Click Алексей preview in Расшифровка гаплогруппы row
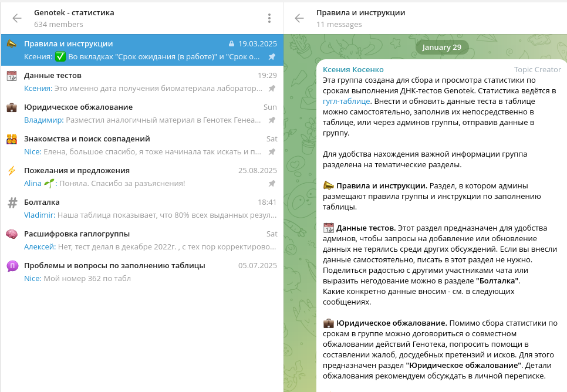The height and width of the screenshot is (392, 567). (150, 246)
